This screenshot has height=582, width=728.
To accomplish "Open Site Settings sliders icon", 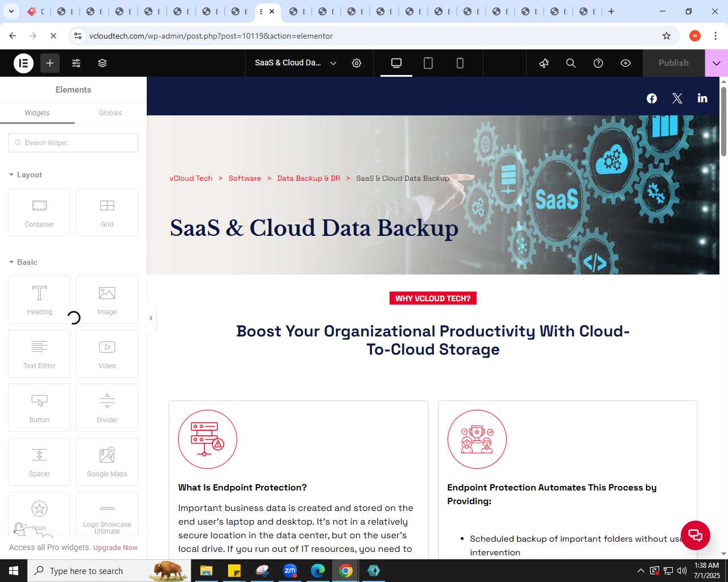I will (x=76, y=63).
